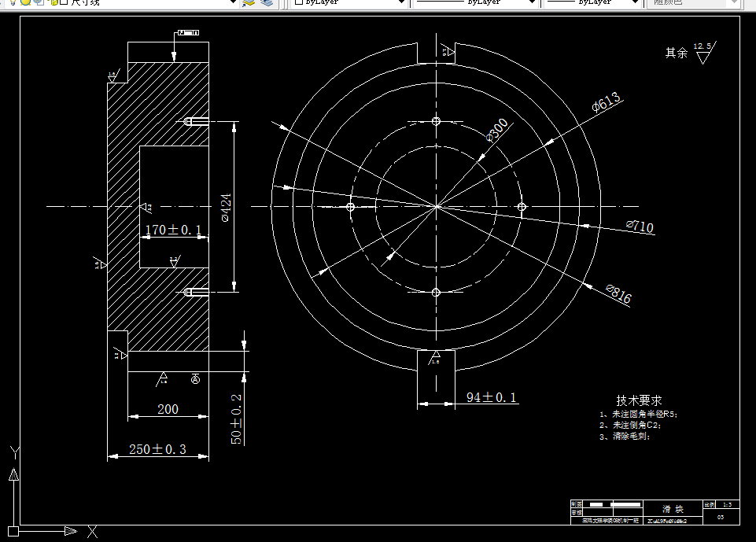Screen dimensions: 756x542
Task: Select the 技术要求 heading text
Action: [639, 400]
